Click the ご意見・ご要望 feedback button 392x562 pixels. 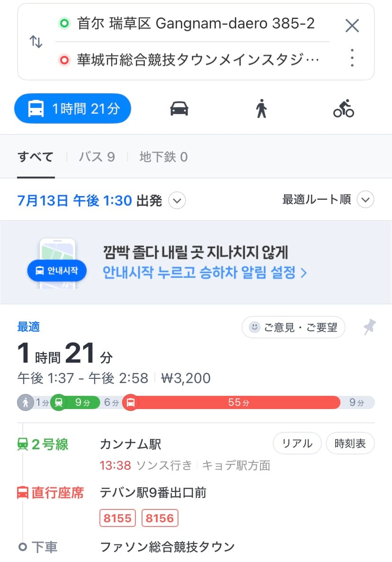click(x=294, y=328)
